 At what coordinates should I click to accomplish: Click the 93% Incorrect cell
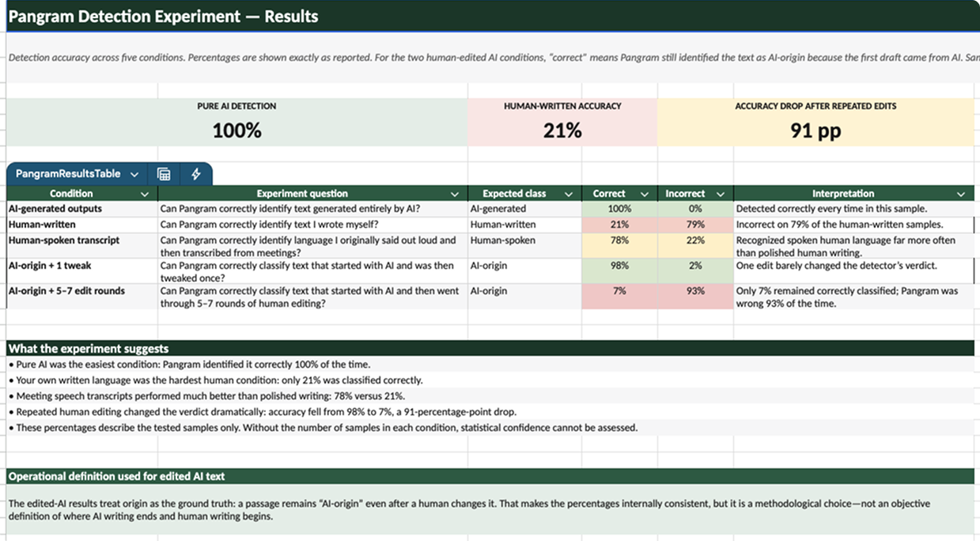point(695,296)
